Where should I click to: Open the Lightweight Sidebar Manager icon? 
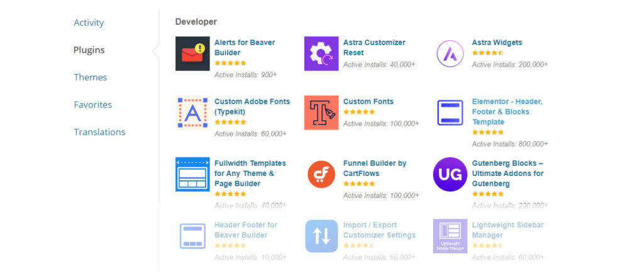450,236
